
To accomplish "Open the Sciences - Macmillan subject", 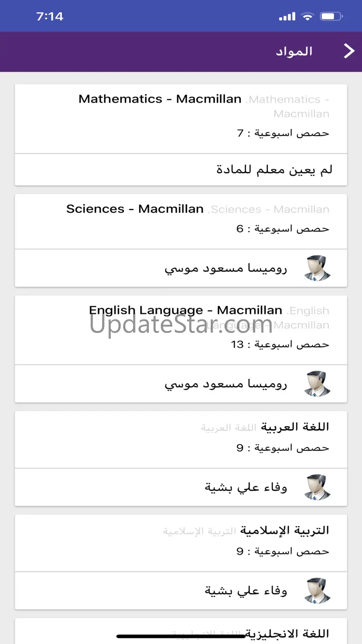I will click(x=135, y=209).
